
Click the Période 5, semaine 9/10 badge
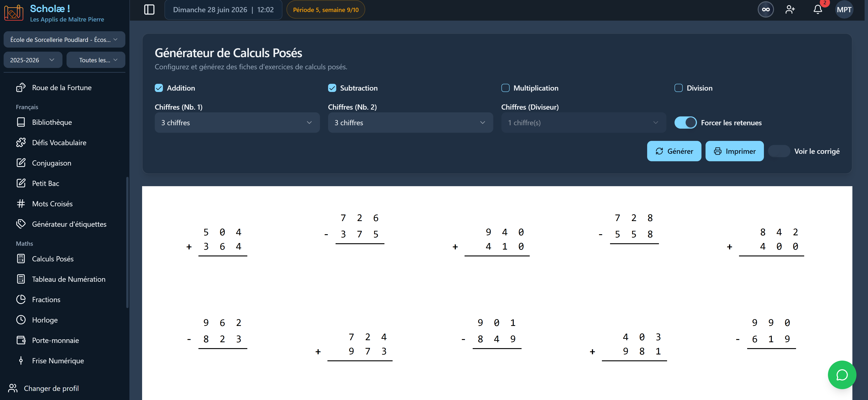pos(325,10)
